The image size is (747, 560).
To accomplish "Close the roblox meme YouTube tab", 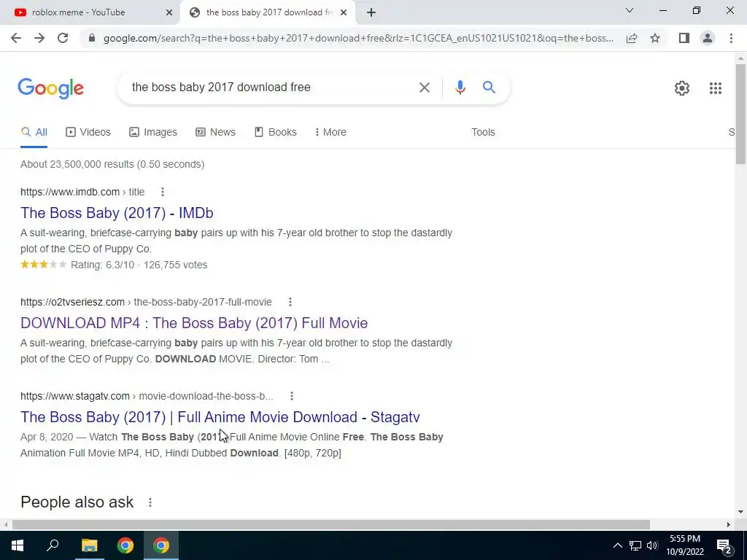I will coord(169,12).
